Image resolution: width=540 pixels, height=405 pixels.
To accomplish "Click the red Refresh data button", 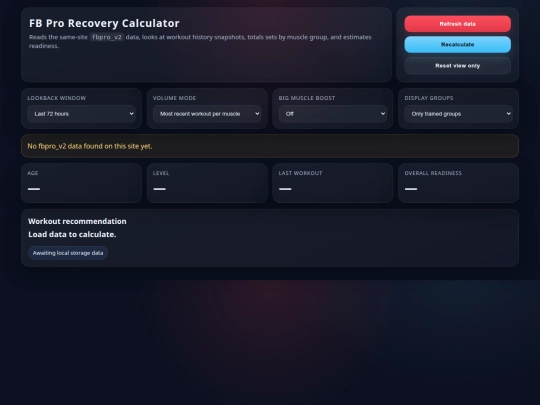I will pyautogui.click(x=457, y=24).
